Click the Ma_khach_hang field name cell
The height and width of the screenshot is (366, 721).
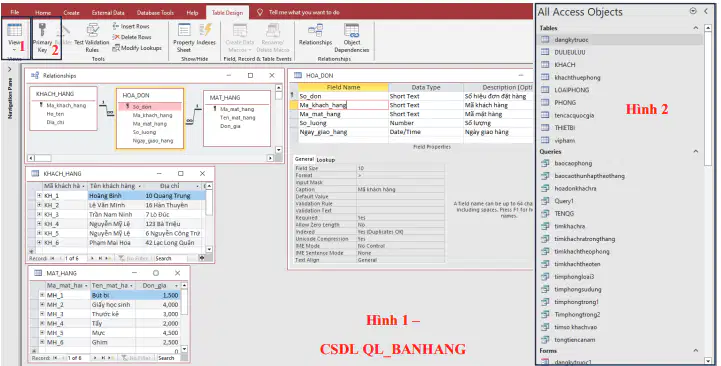pos(343,105)
